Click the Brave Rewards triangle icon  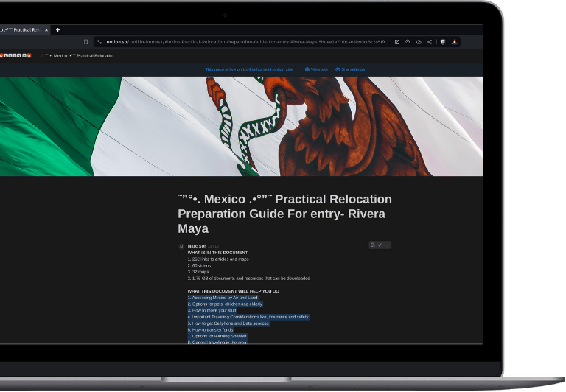coord(454,42)
